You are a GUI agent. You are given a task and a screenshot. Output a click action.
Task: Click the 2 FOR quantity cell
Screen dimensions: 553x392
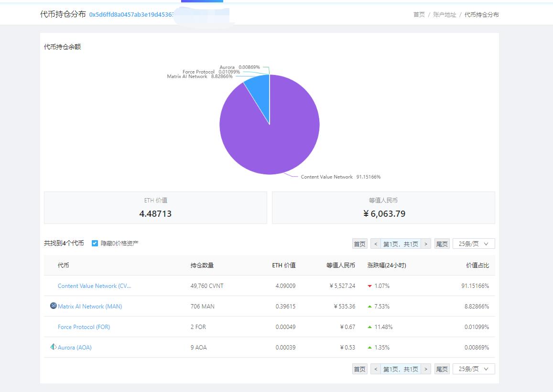[198, 327]
